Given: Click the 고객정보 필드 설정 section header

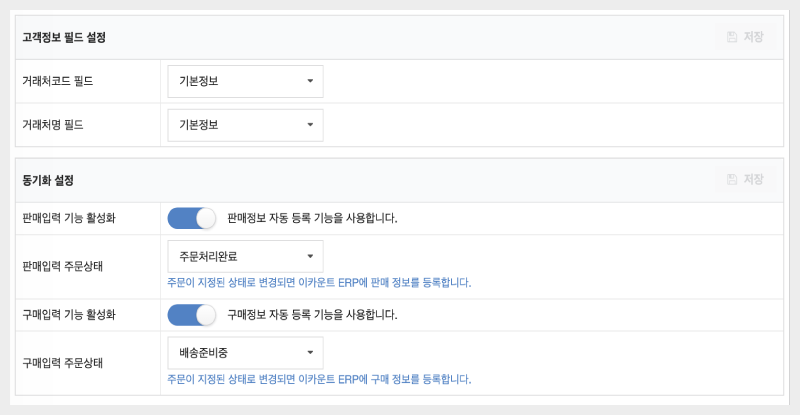Looking at the screenshot, I should (64, 38).
